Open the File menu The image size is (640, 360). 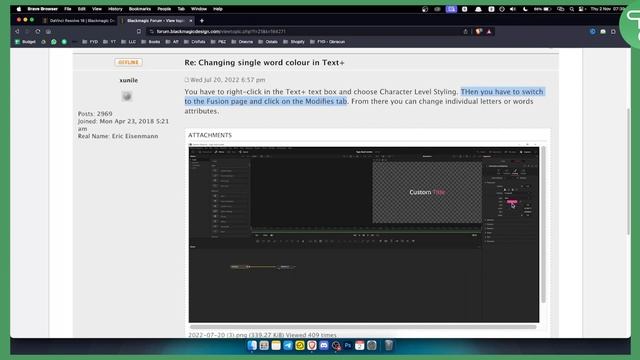point(68,9)
